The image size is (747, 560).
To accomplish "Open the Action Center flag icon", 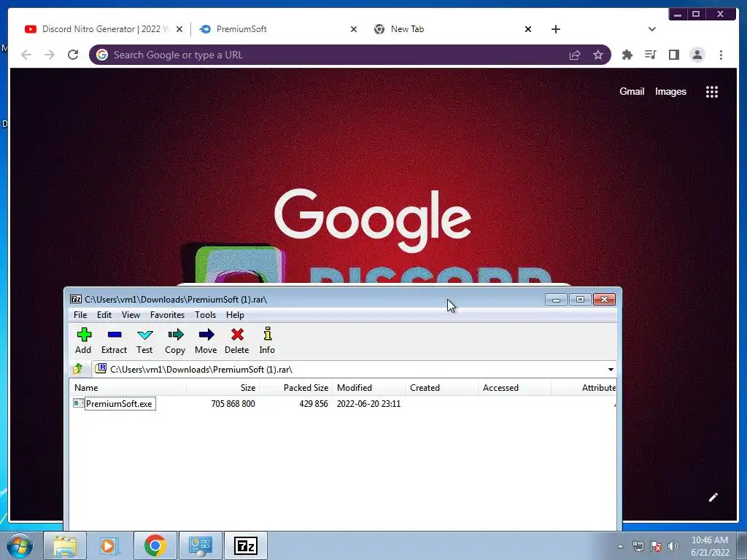I will [656, 546].
